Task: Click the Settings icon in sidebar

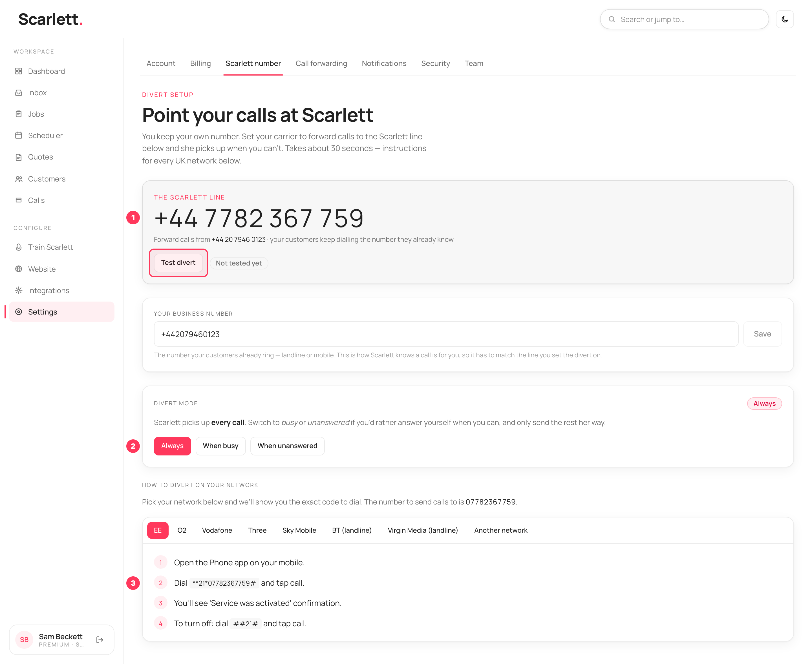Action: click(18, 312)
